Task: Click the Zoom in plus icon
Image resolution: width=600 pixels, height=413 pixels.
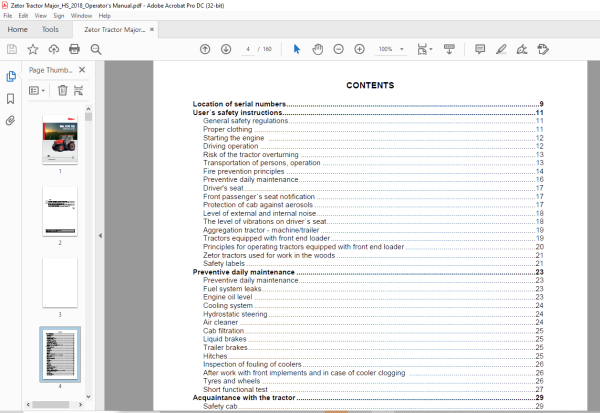Action: (x=359, y=49)
